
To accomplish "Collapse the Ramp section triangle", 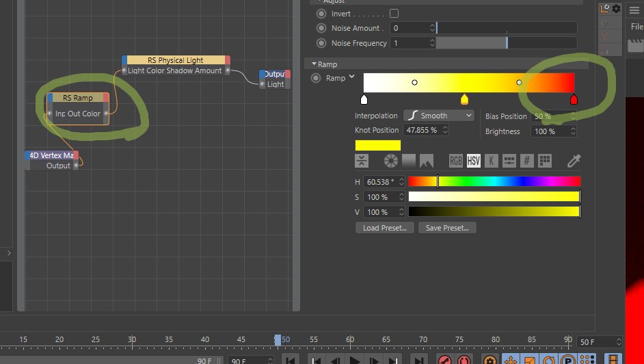I will point(314,64).
